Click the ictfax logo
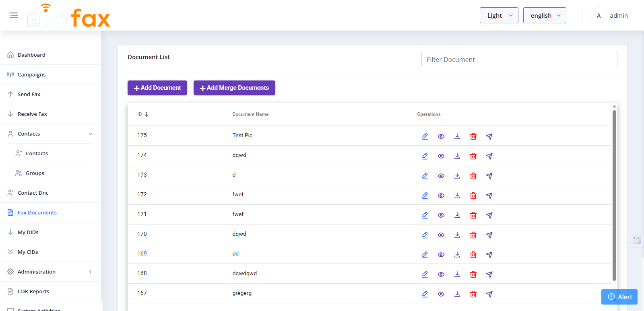644x311 pixels. [69, 16]
